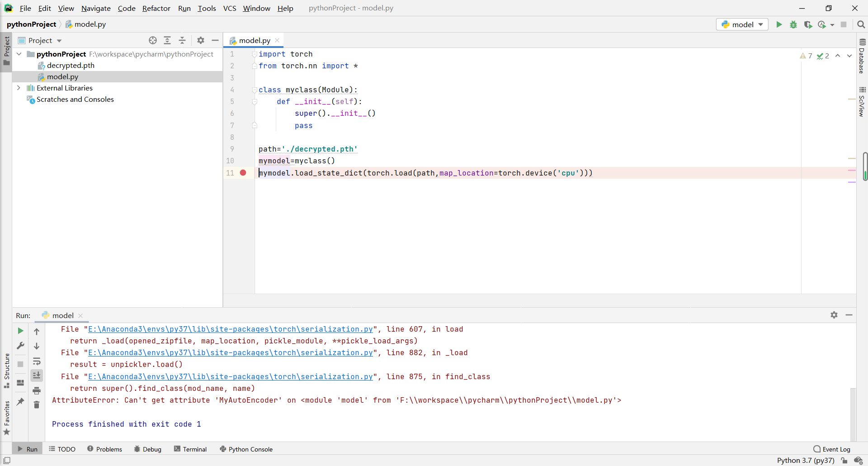Stop process icon in Run panel
Image resolution: width=868 pixels, height=466 pixels.
20,364
